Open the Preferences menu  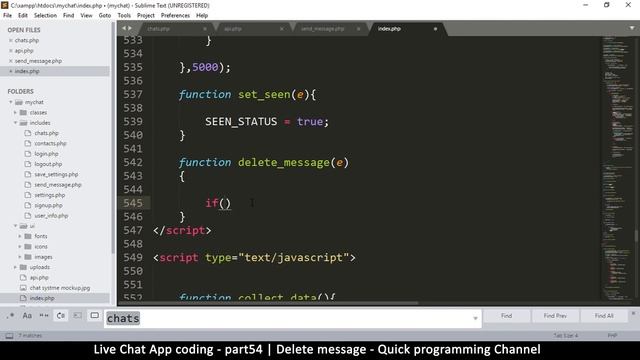click(x=176, y=16)
